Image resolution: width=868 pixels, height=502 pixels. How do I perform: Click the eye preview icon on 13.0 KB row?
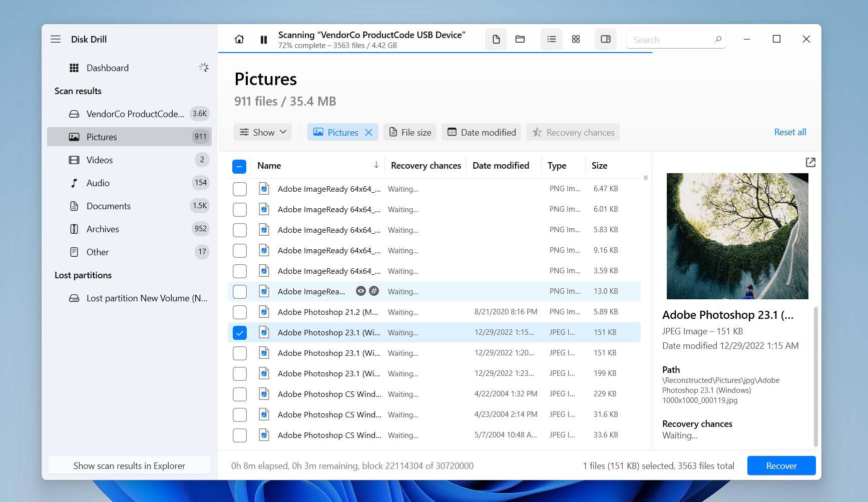[x=360, y=291]
